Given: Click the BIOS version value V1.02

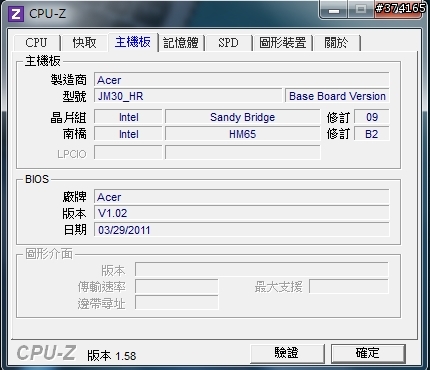Looking at the screenshot, I should (242, 213).
